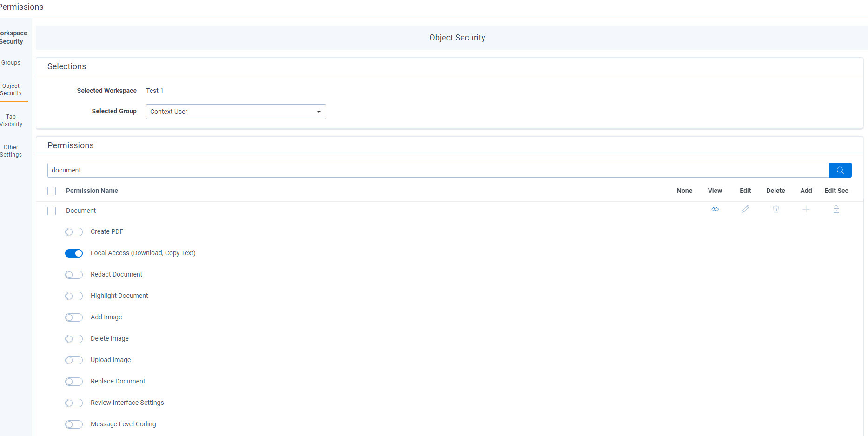
Task: Turn on the Highlight Document switch
Action: (74, 296)
